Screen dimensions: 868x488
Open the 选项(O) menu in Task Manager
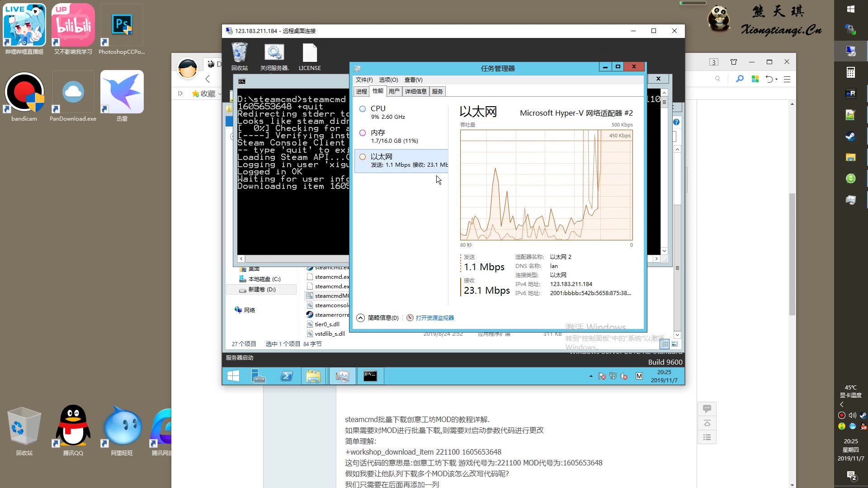[388, 80]
